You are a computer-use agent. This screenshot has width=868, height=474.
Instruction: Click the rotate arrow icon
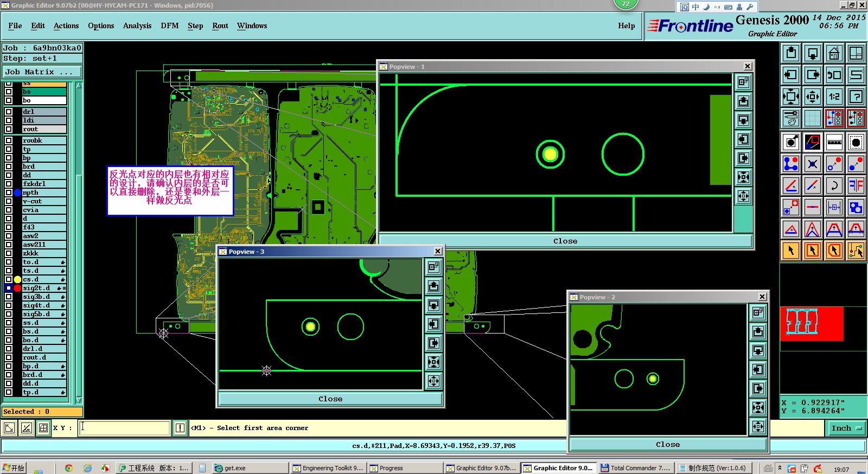(834, 185)
